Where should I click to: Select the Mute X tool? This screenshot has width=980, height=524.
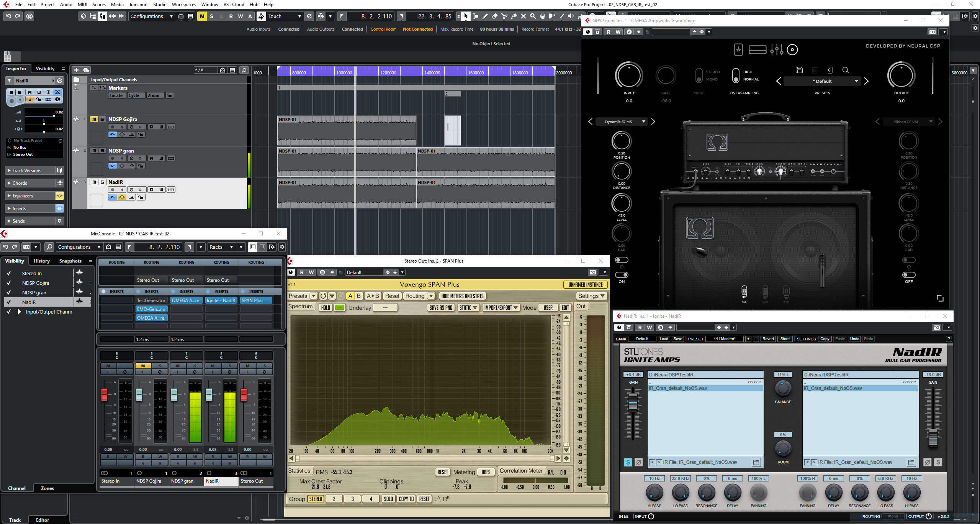tap(523, 16)
